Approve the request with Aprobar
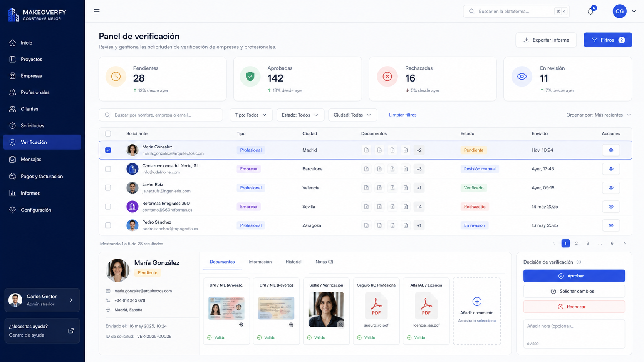The image size is (644, 362). point(574,276)
